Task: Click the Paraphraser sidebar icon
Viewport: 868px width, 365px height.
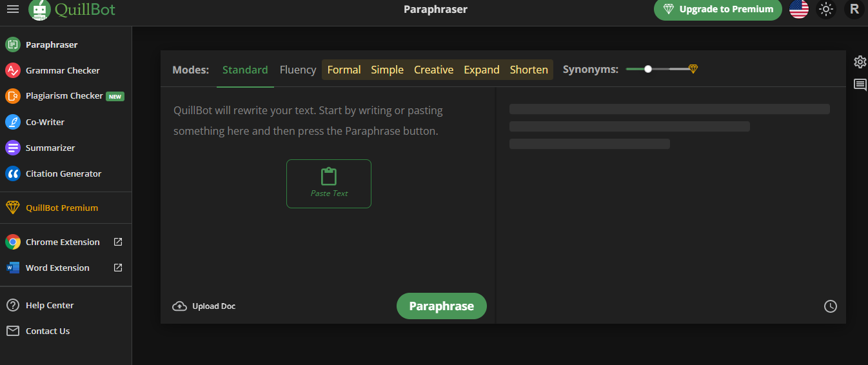Action: tap(13, 44)
